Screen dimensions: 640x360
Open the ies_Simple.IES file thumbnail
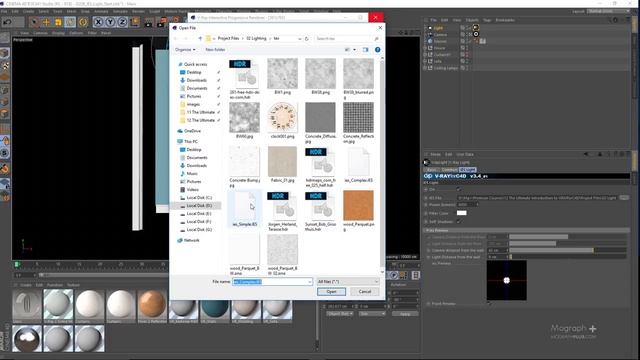[x=244, y=209]
